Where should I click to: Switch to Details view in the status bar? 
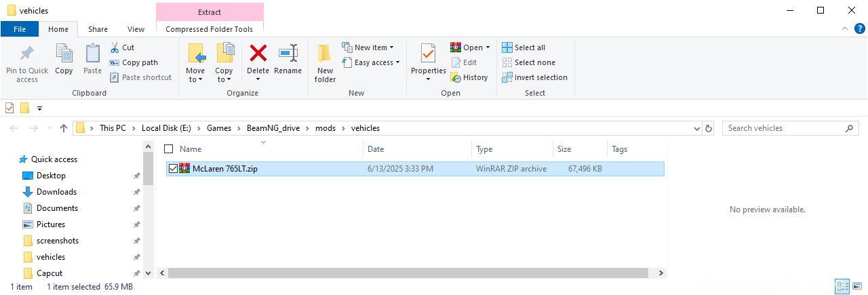click(x=842, y=287)
